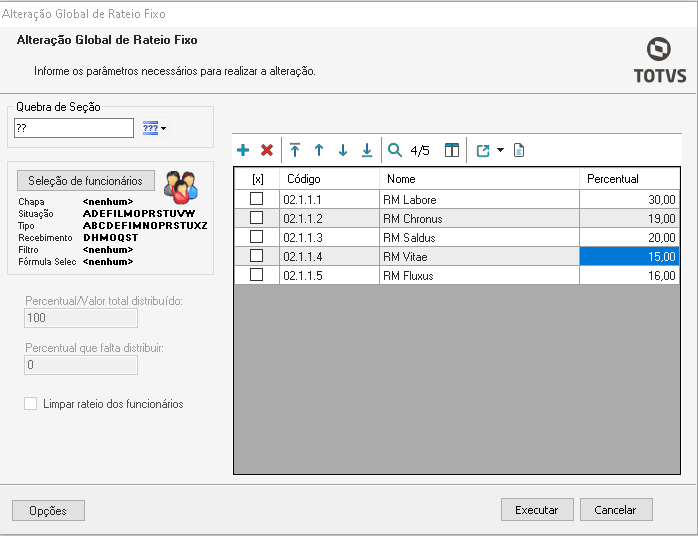
Task: Click the Situação value ADEFILMOPRSTUVW
Action: 139,214
